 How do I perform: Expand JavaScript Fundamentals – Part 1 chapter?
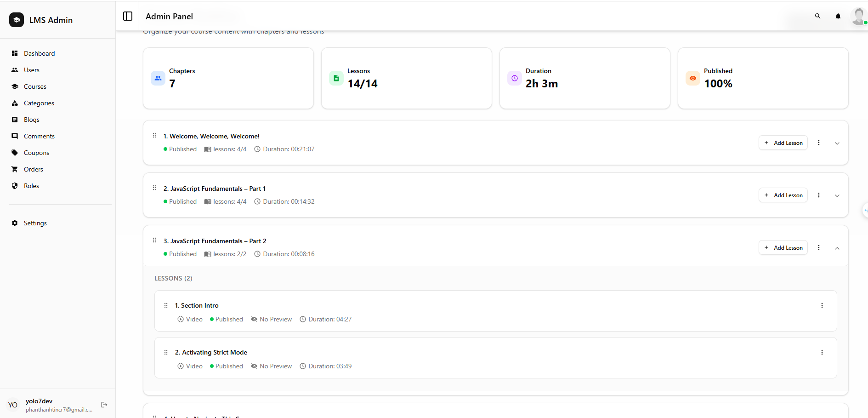(837, 195)
